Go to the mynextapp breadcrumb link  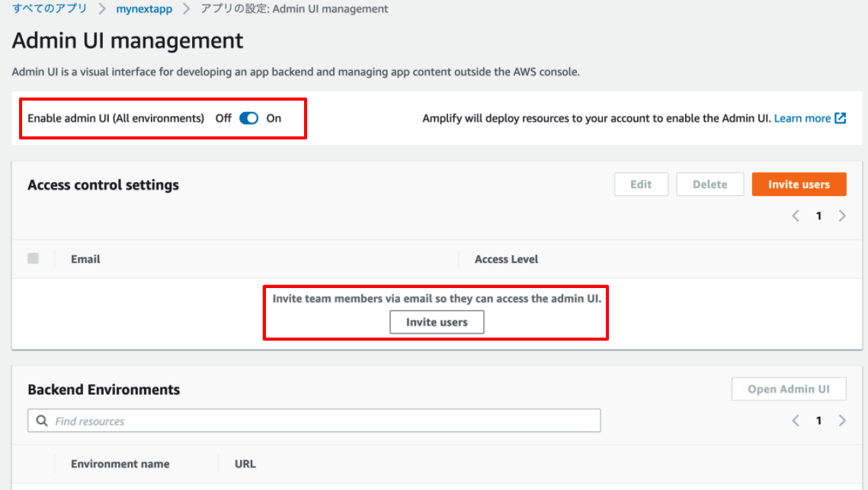pos(144,9)
